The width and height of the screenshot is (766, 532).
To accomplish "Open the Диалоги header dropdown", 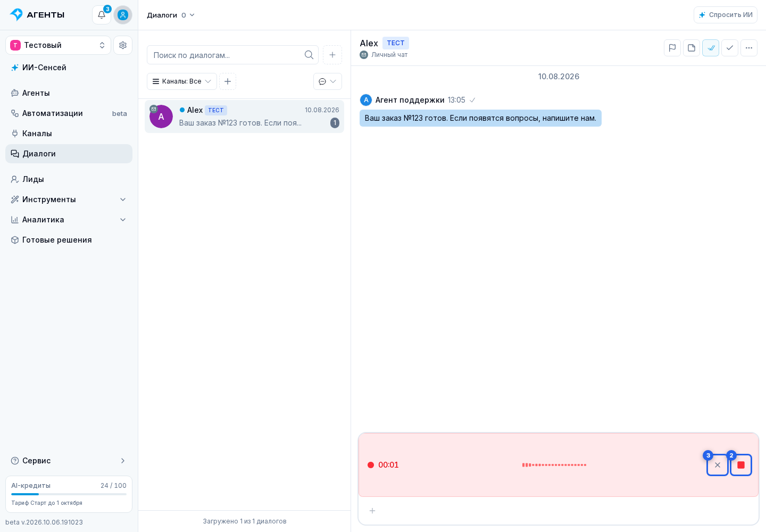I will coord(171,15).
